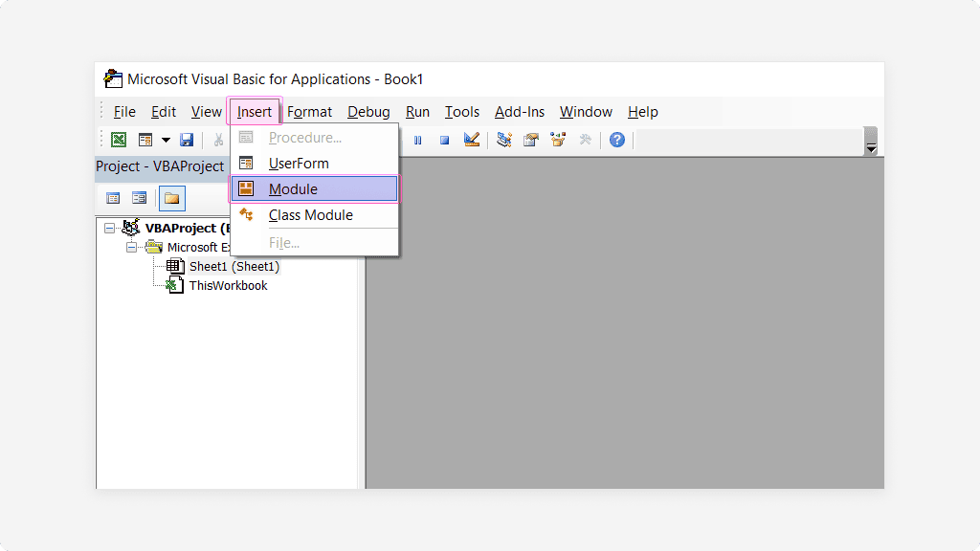Select ThisWorkbook in the project tree

pyautogui.click(x=228, y=285)
